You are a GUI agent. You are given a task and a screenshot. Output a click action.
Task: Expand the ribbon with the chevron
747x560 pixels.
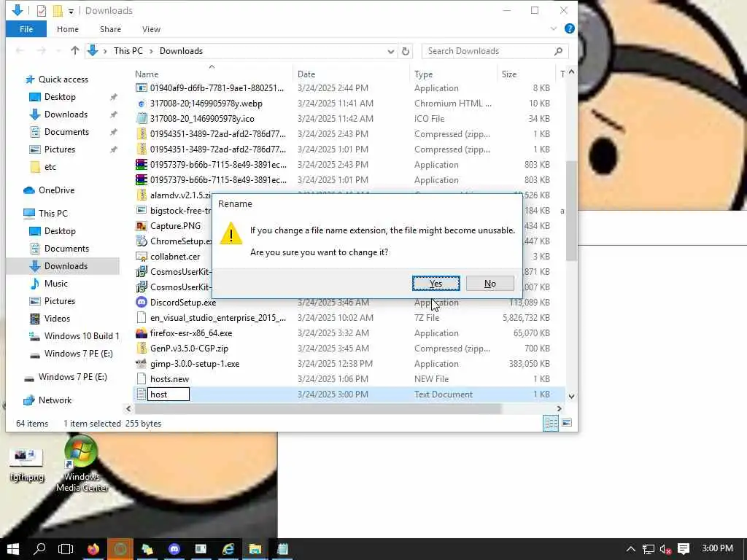[x=554, y=29]
